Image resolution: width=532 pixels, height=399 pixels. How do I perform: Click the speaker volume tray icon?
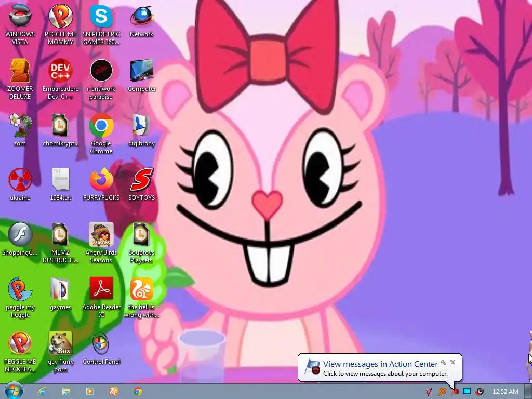coord(480,392)
